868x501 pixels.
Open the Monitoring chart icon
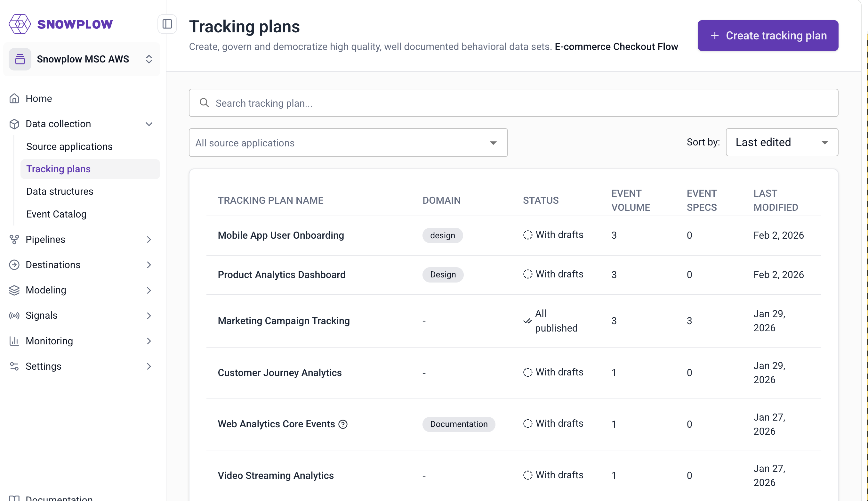tap(14, 341)
